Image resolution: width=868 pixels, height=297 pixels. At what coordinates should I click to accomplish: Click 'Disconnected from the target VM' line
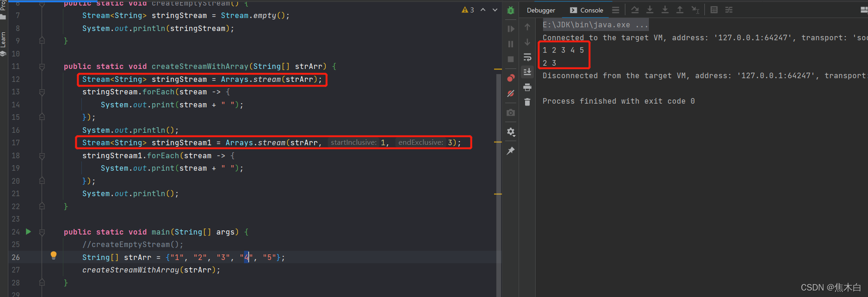point(704,75)
